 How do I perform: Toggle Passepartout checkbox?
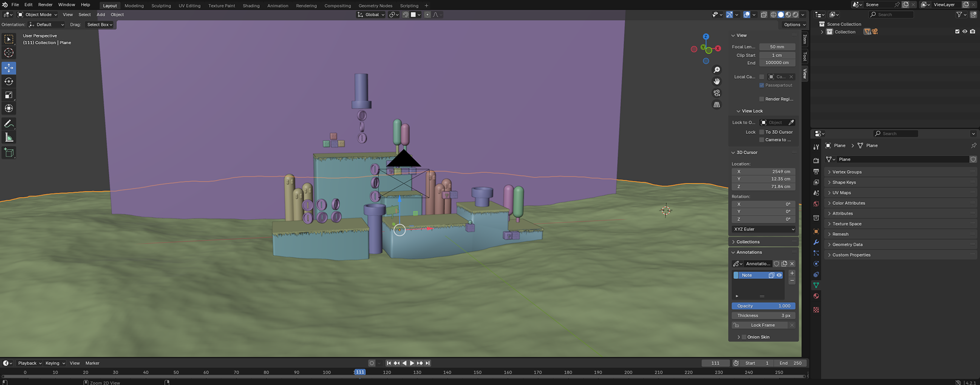pos(762,85)
